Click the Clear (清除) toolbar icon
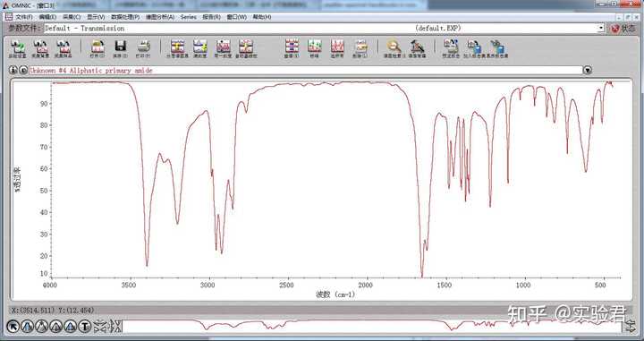 point(360,48)
